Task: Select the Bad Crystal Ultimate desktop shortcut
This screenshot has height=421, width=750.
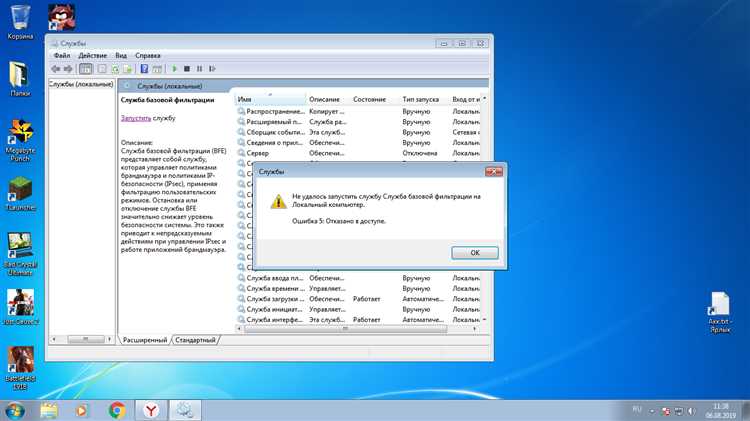Action: (20, 254)
